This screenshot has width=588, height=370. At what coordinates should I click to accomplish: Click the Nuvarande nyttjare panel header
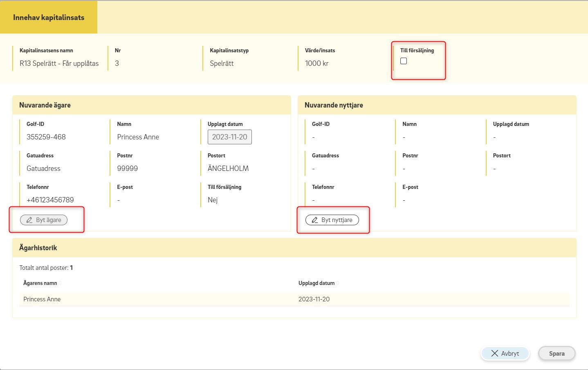(437, 105)
